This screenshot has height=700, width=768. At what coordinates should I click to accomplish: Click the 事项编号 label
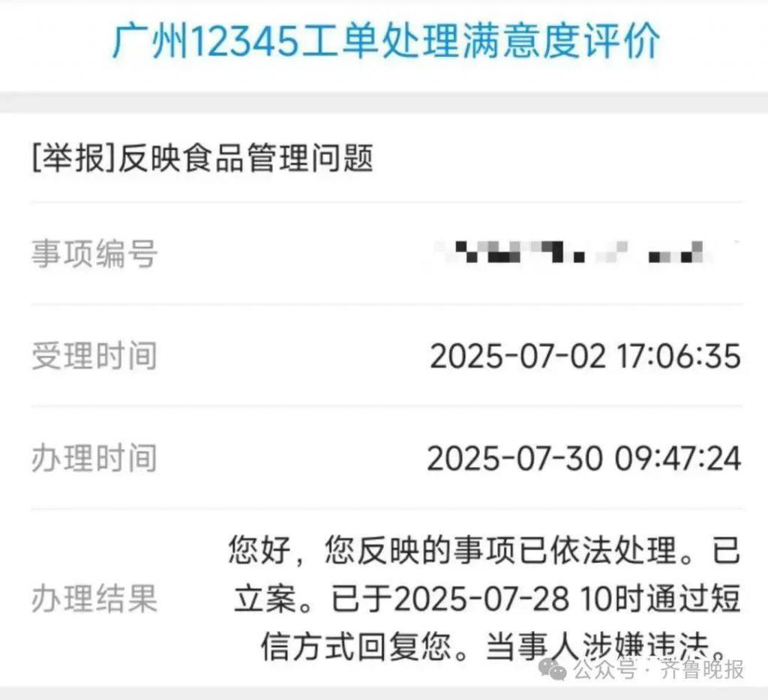click(x=94, y=253)
